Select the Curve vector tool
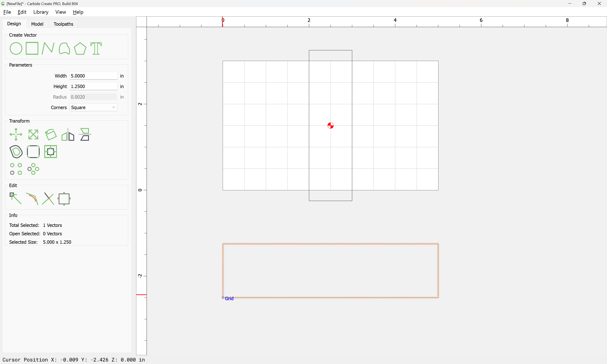The width and height of the screenshot is (607, 364). (x=64, y=48)
